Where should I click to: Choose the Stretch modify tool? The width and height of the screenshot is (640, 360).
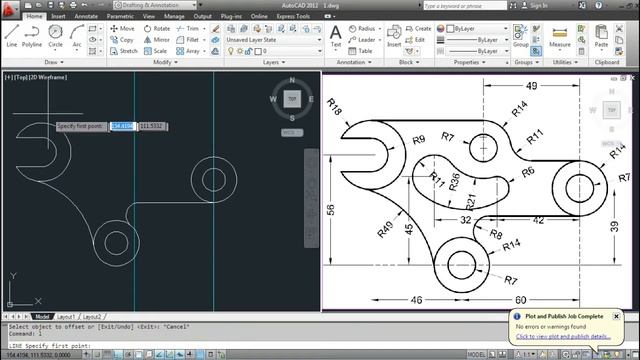click(x=124, y=51)
